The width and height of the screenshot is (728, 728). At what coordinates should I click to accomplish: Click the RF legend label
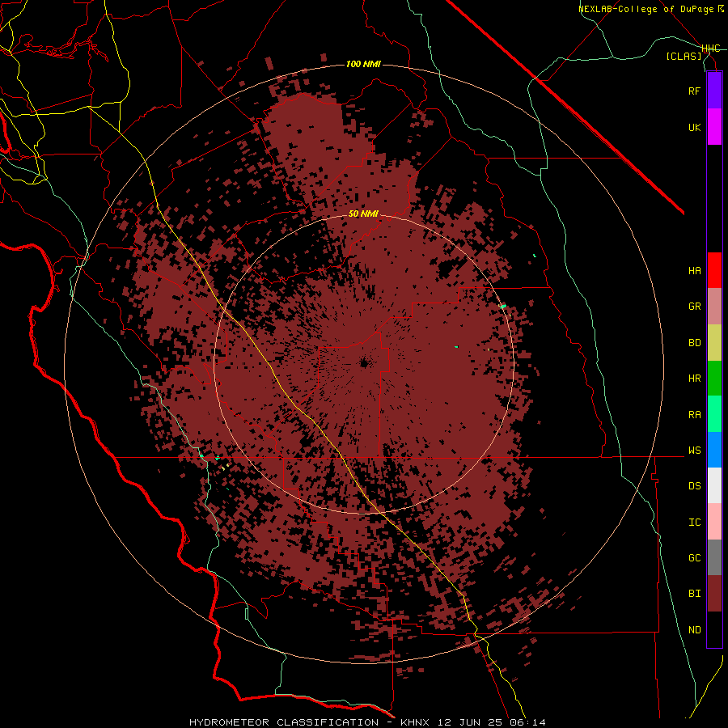coord(695,91)
